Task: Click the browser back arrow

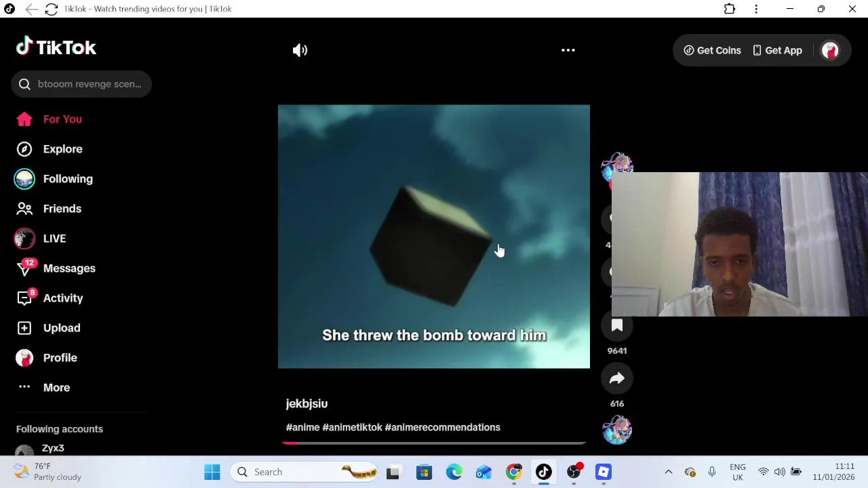Action: pos(31,9)
